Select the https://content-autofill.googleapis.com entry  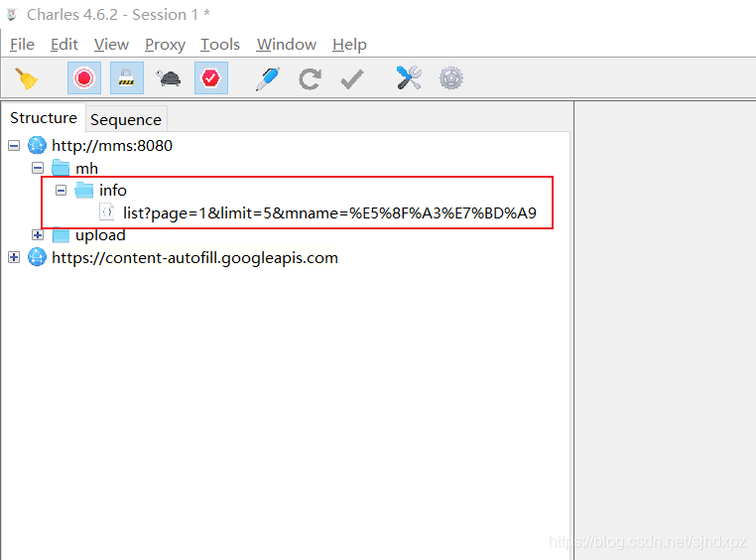(194, 257)
